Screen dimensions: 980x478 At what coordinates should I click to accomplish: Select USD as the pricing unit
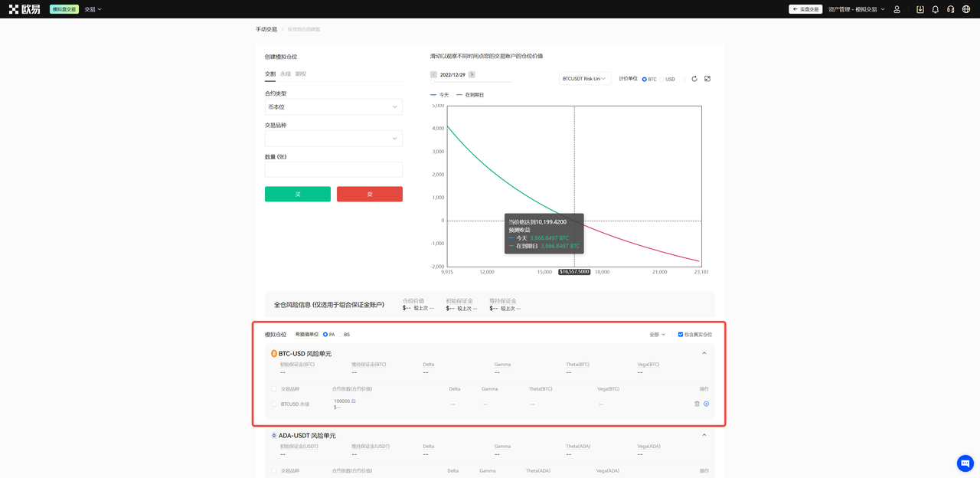(x=662, y=79)
